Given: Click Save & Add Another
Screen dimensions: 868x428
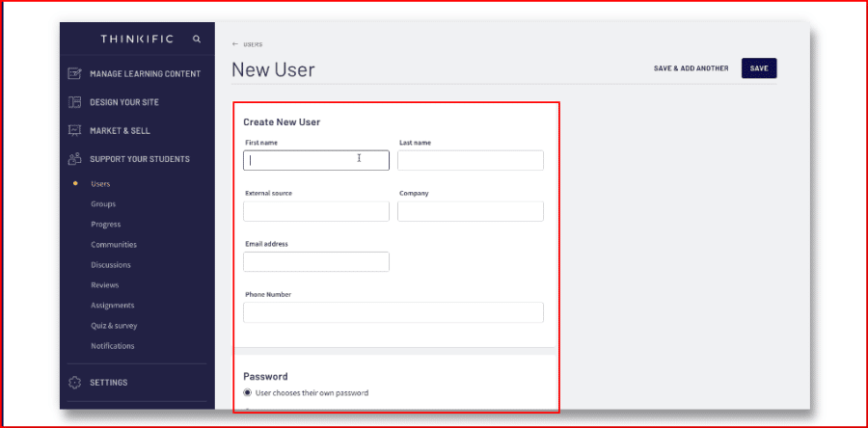Looking at the screenshot, I should [691, 68].
